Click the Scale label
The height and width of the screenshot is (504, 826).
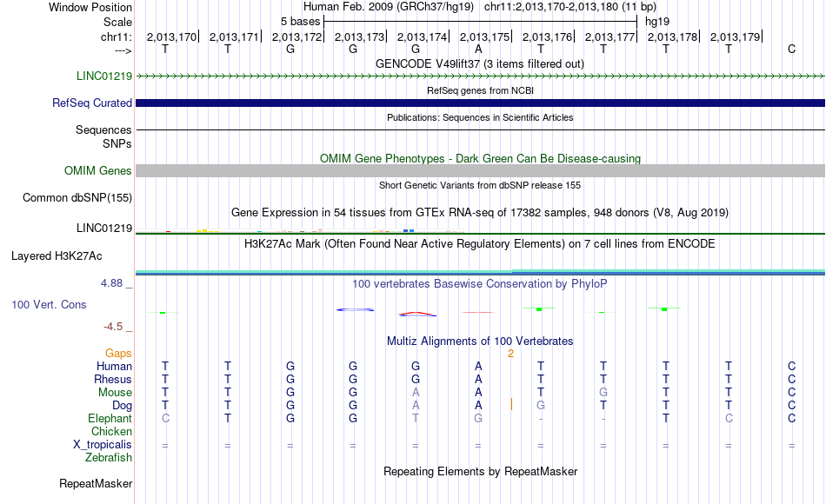click(x=118, y=22)
